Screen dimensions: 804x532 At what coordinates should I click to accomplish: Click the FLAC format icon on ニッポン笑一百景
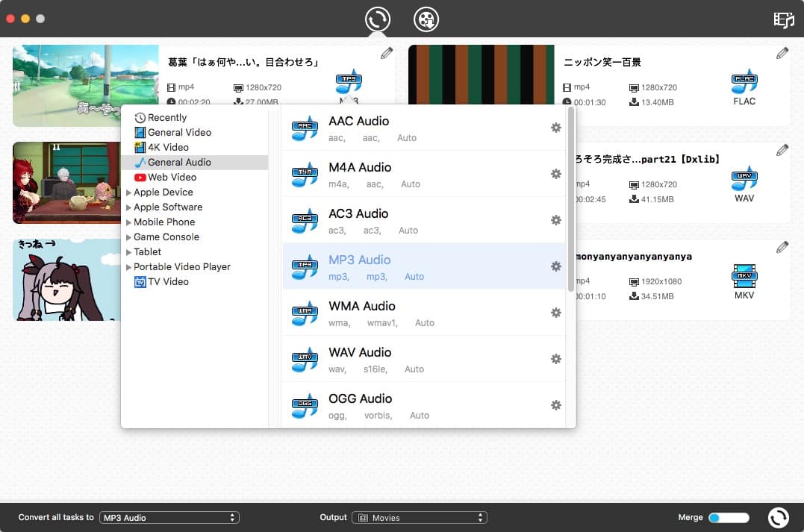tap(744, 84)
